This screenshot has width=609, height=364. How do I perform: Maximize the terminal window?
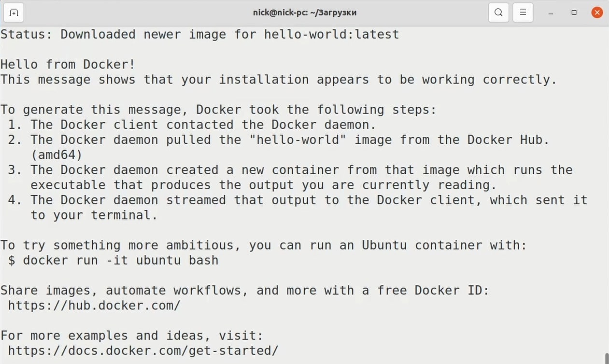574,13
